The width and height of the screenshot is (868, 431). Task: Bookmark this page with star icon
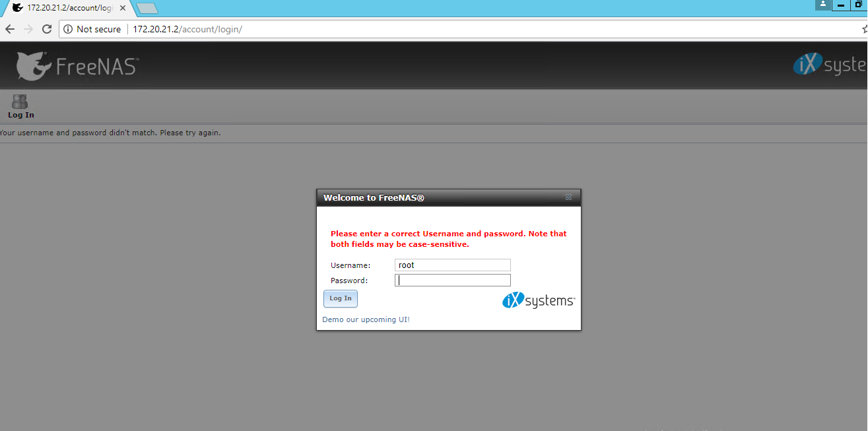click(864, 29)
